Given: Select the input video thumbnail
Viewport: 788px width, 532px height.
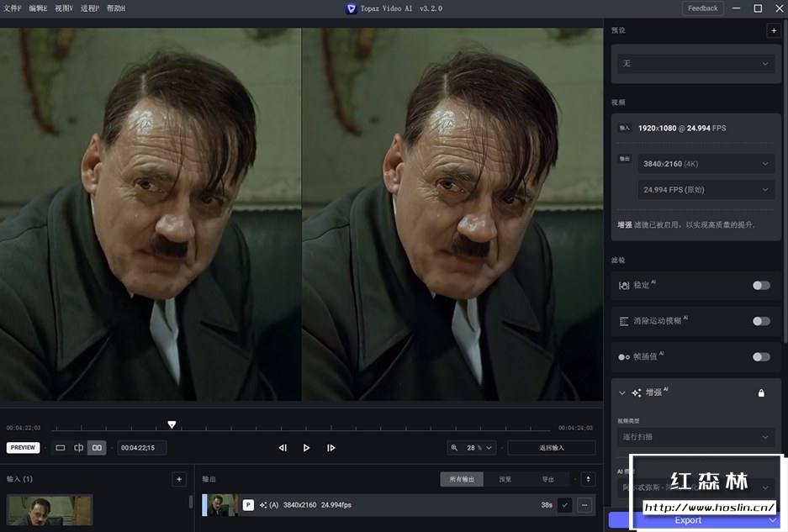Looking at the screenshot, I should click(50, 511).
